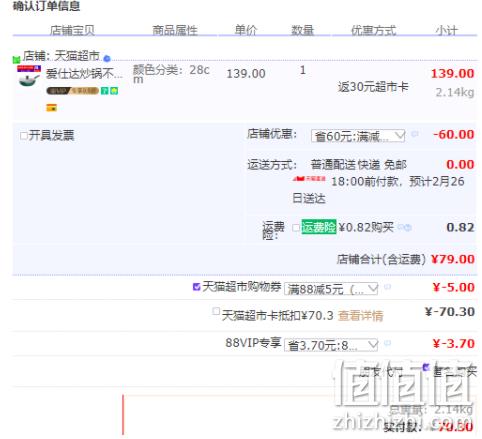Click the 店铺宝贝 column header
This screenshot has width=482, height=439.
pyautogui.click(x=72, y=30)
